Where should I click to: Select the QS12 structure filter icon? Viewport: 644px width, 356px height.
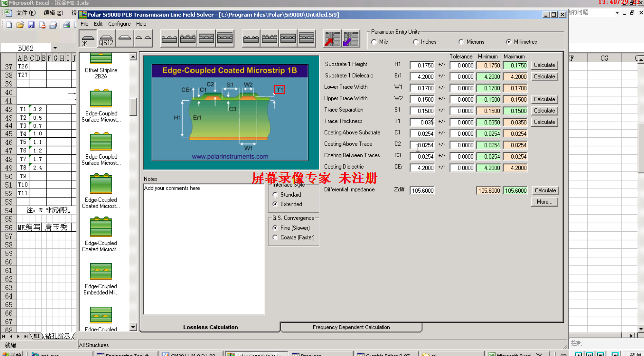pos(106,39)
